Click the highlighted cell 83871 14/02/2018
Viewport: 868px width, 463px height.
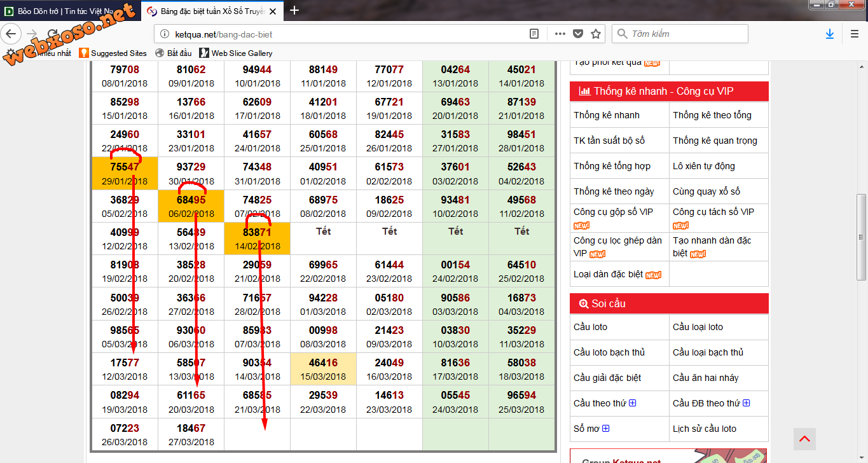click(257, 238)
